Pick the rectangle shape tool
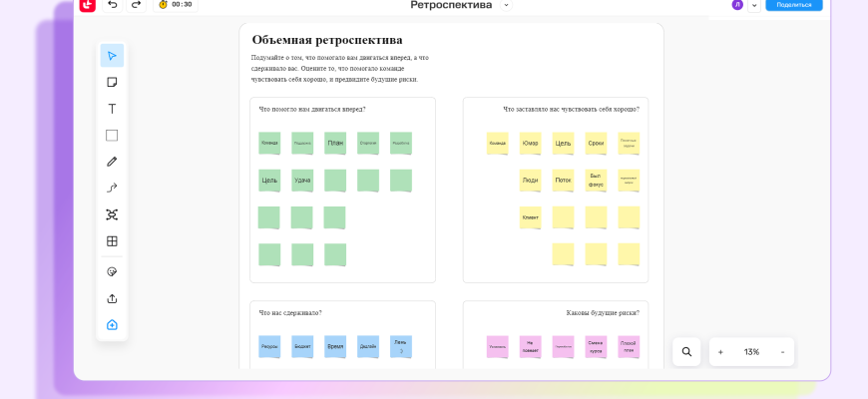This screenshot has width=868, height=399. [112, 136]
